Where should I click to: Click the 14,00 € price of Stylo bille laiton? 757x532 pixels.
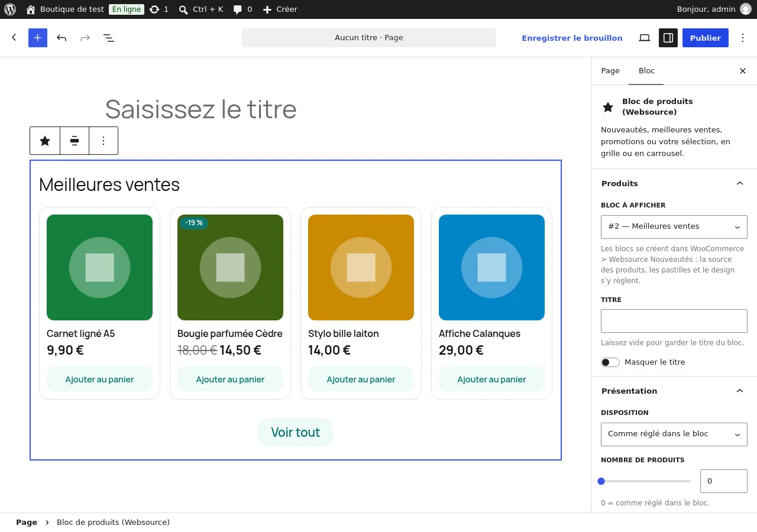329,350
